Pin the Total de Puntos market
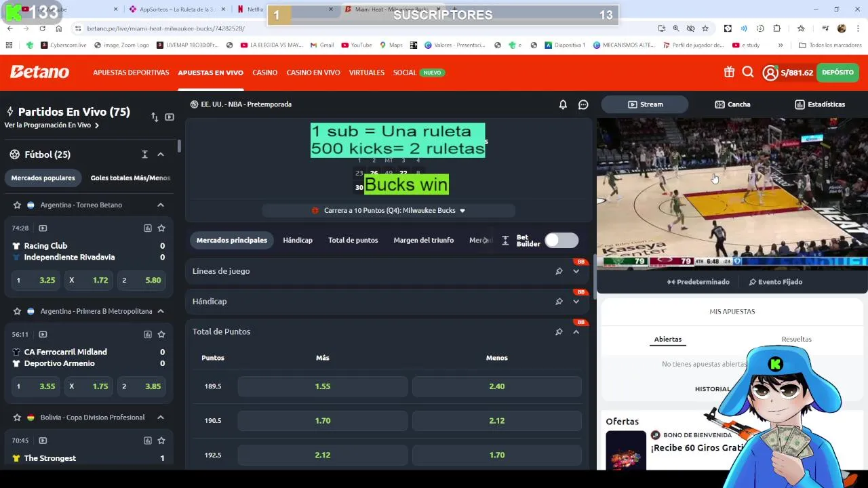Viewport: 868px width, 488px height. click(x=559, y=331)
